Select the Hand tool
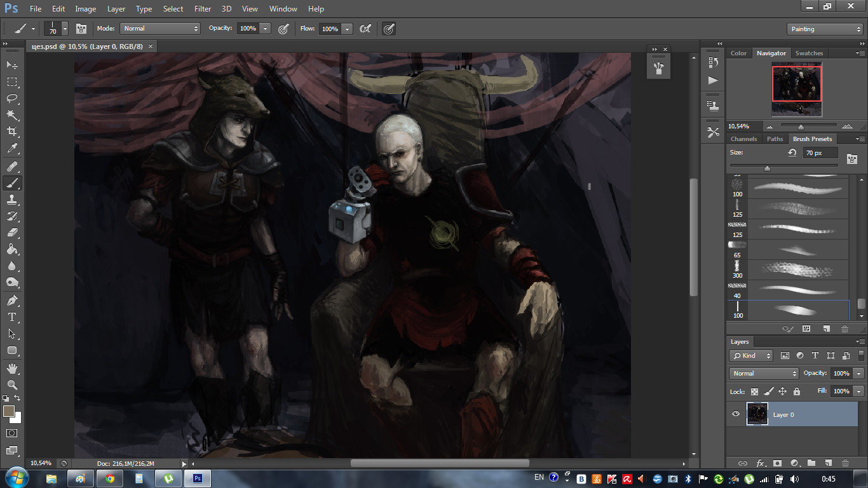 click(12, 368)
